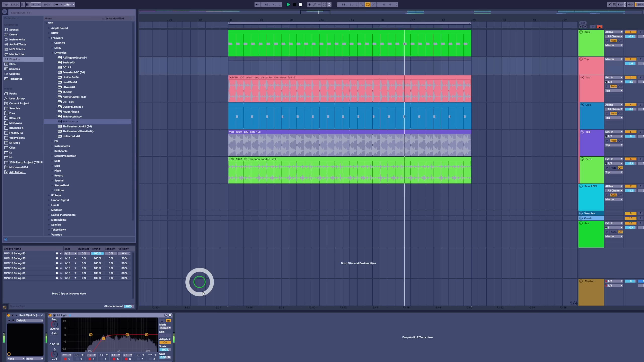This screenshot has height=362, width=644.
Task: Select Audio Effects in browser categories
Action: pyautogui.click(x=17, y=44)
